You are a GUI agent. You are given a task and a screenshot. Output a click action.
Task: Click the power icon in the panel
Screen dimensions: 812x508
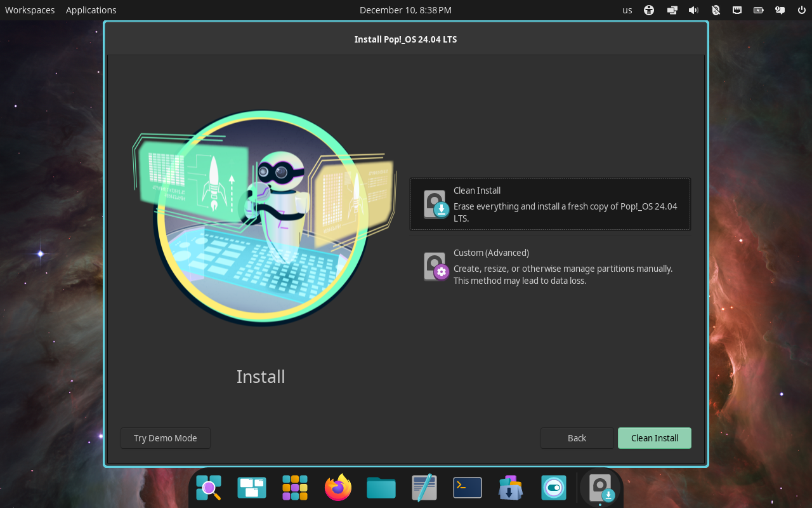[801, 10]
